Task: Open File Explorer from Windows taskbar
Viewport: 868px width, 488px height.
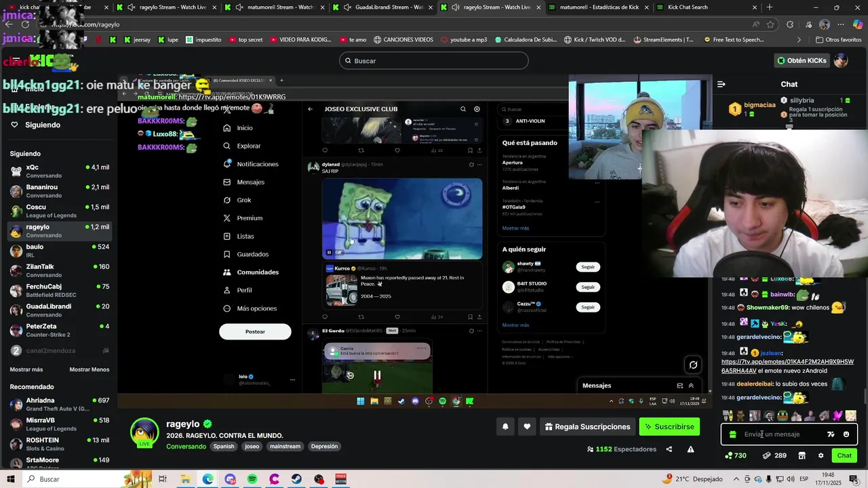Action: point(185,479)
